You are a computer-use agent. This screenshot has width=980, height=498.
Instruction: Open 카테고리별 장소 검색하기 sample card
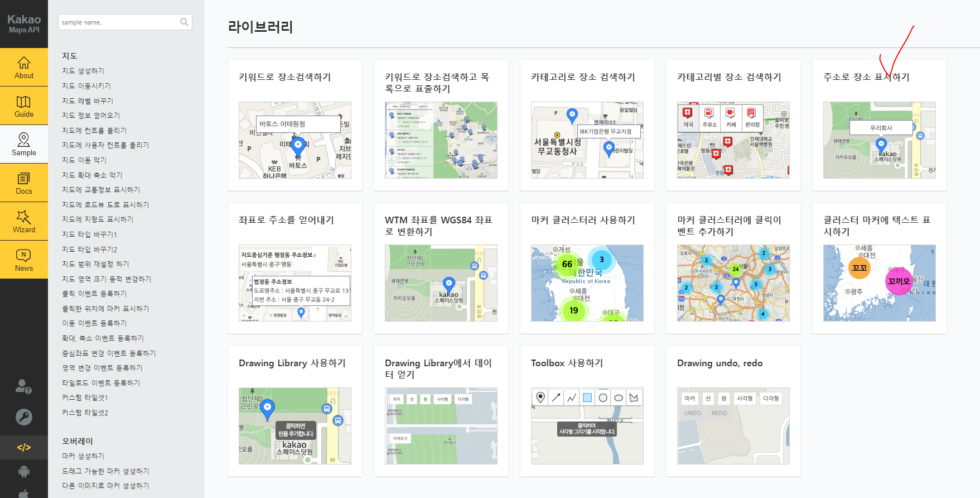click(x=733, y=125)
